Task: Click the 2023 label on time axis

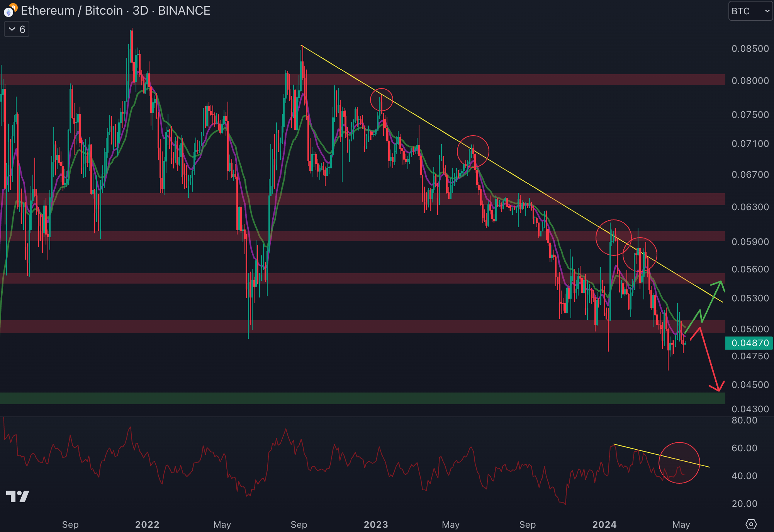Action: pyautogui.click(x=375, y=524)
